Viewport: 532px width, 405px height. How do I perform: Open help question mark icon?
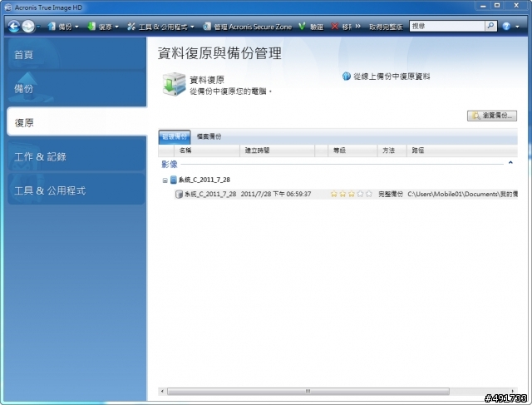click(506, 26)
